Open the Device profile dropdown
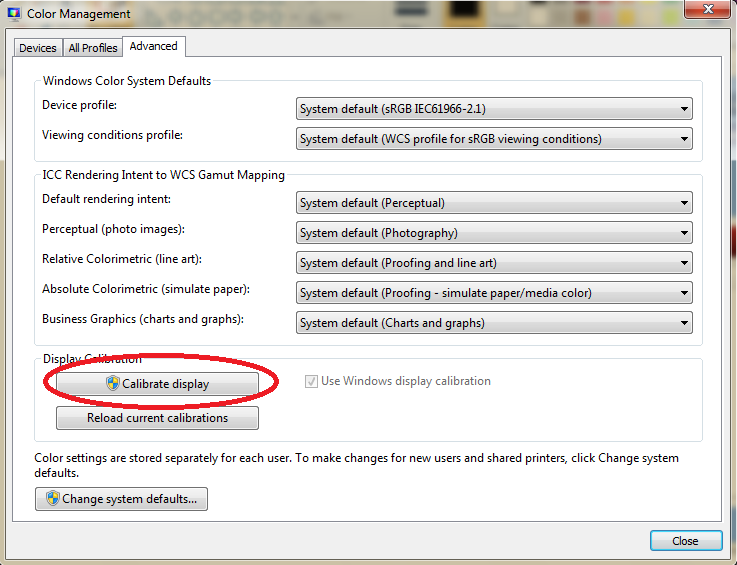737x565 pixels. pyautogui.click(x=494, y=109)
